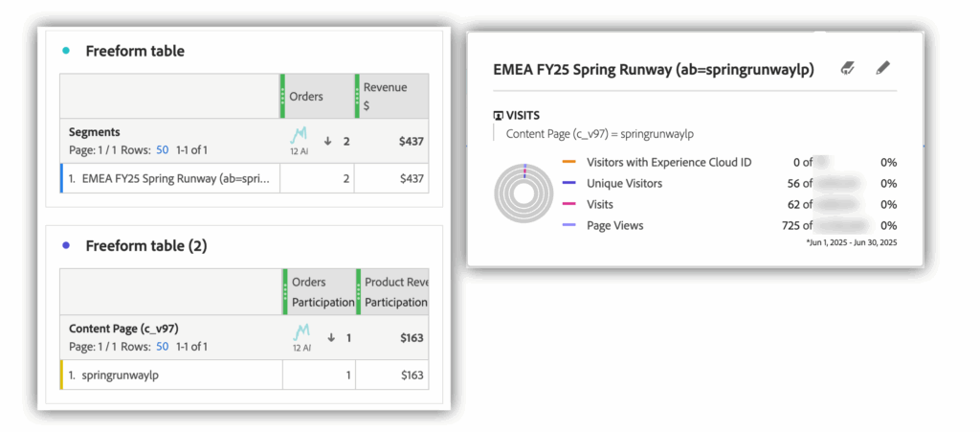Click Visitors with Experience Cloud ID label
Screen dimensions: 980x432
[669, 163]
